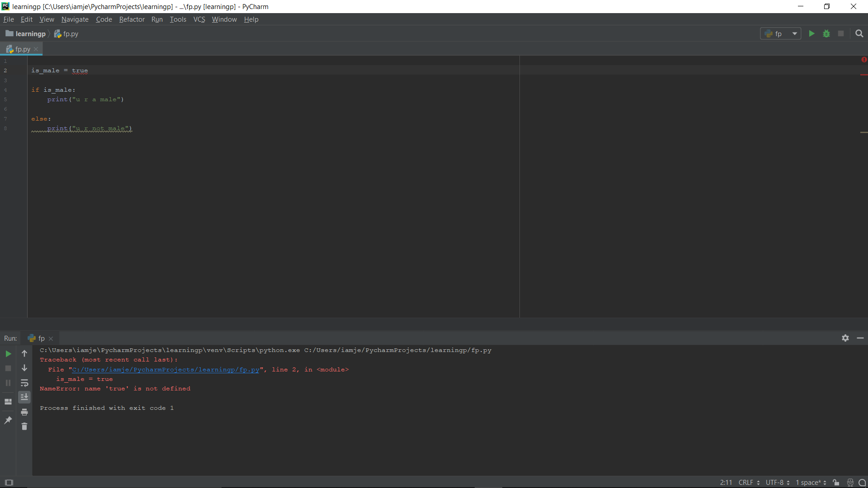The image size is (868, 488).
Task: Click learningp in the navigation breadcrumb
Action: pyautogui.click(x=26, y=33)
